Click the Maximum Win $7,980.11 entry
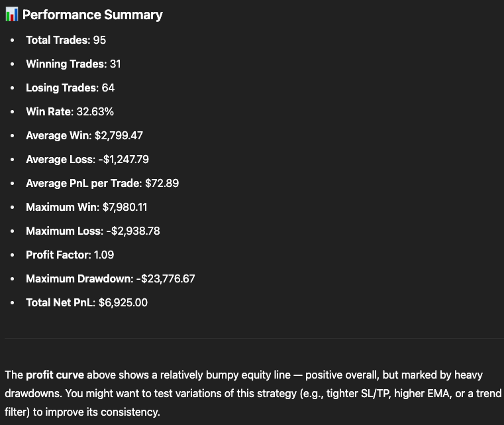This screenshot has height=425, width=504. 87,207
